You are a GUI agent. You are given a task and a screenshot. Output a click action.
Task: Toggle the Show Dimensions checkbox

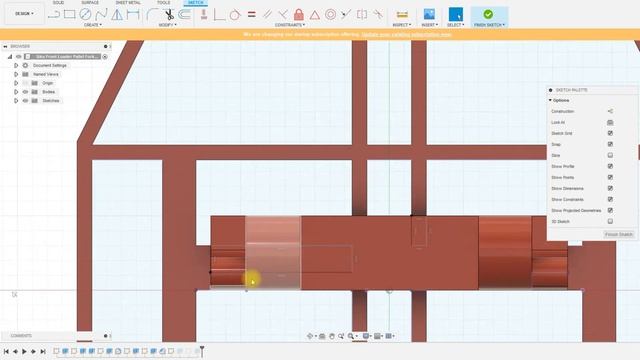(x=610, y=188)
